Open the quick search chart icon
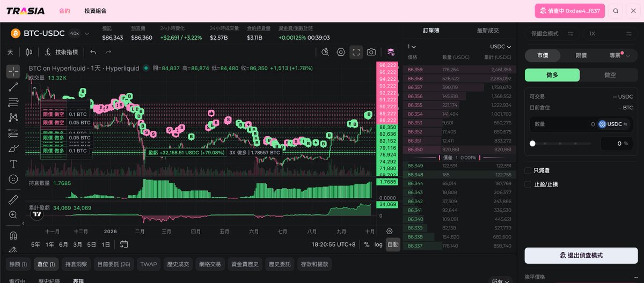This screenshot has width=644, height=283. (325, 52)
